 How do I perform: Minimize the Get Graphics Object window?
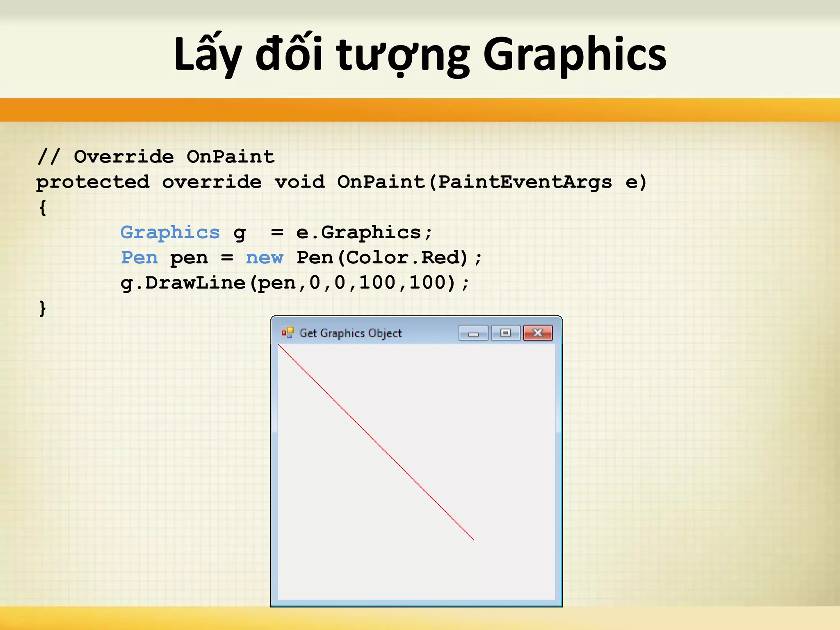(x=473, y=333)
